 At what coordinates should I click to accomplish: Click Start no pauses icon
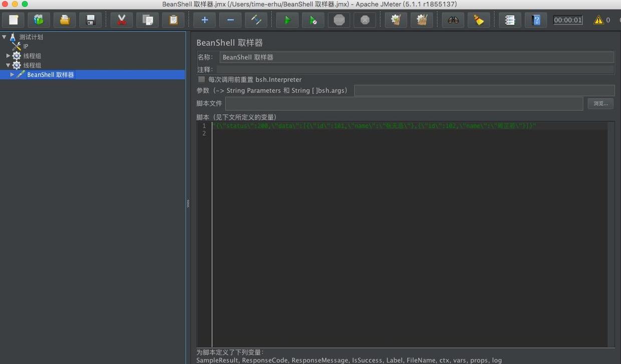(313, 20)
